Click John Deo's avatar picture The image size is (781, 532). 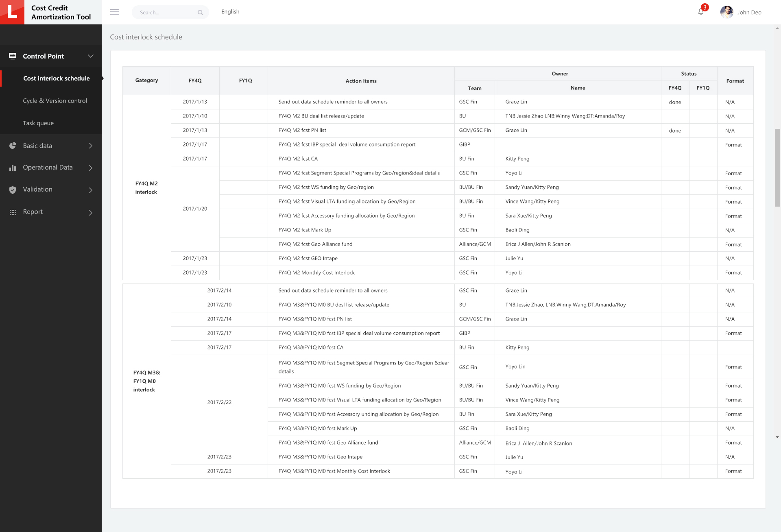click(x=726, y=12)
